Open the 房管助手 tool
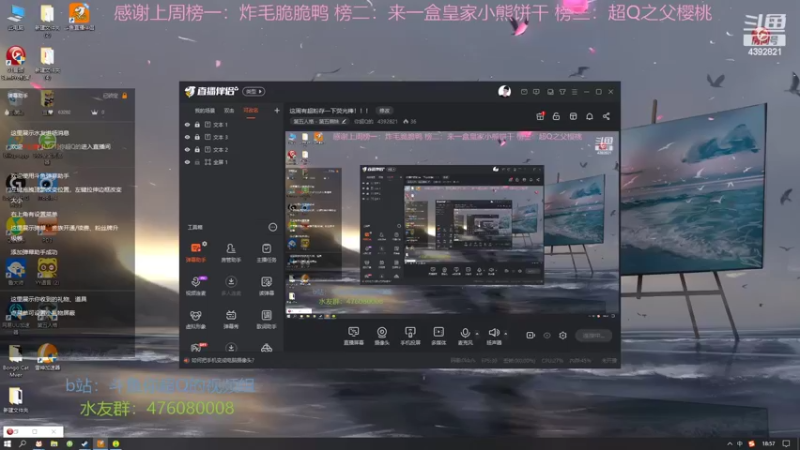Viewport: 800px width, 450px height. click(231, 253)
